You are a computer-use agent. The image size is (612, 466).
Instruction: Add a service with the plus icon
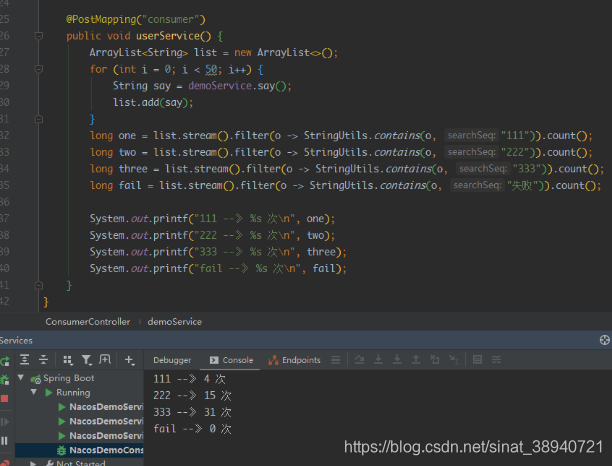tap(129, 360)
